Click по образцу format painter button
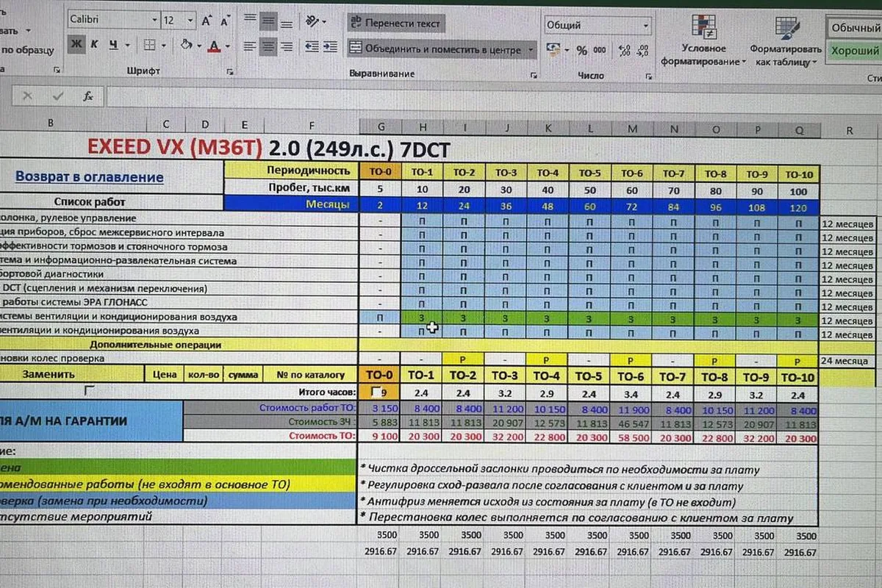The width and height of the screenshot is (882, 588). 28,50
